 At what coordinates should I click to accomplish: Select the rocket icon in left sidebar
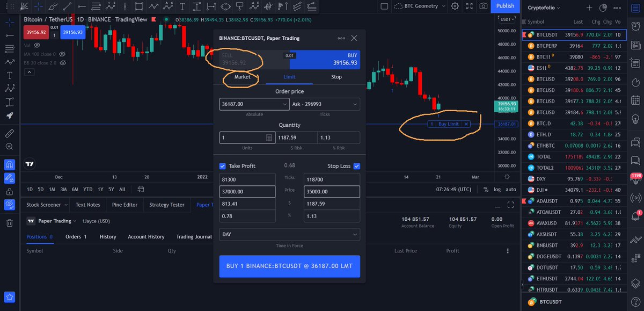pos(10,115)
